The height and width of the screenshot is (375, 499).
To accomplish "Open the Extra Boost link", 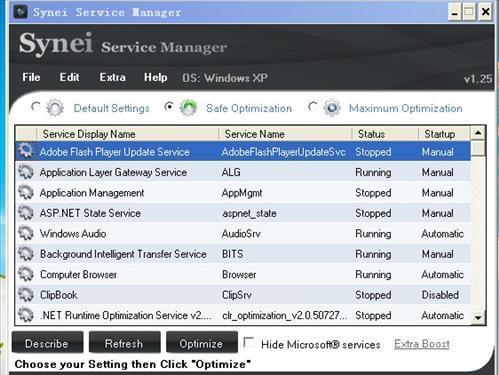I will [422, 344].
